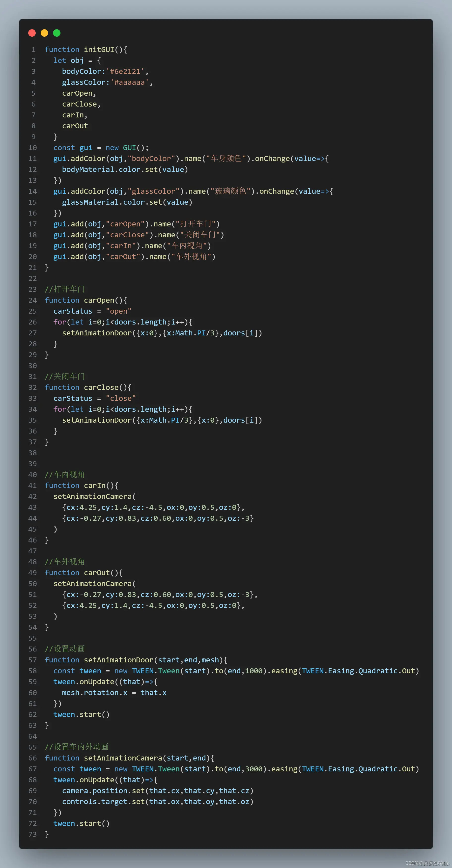The image size is (452, 868).
Task: Click line number 39 in the gutter
Action: pos(33,464)
